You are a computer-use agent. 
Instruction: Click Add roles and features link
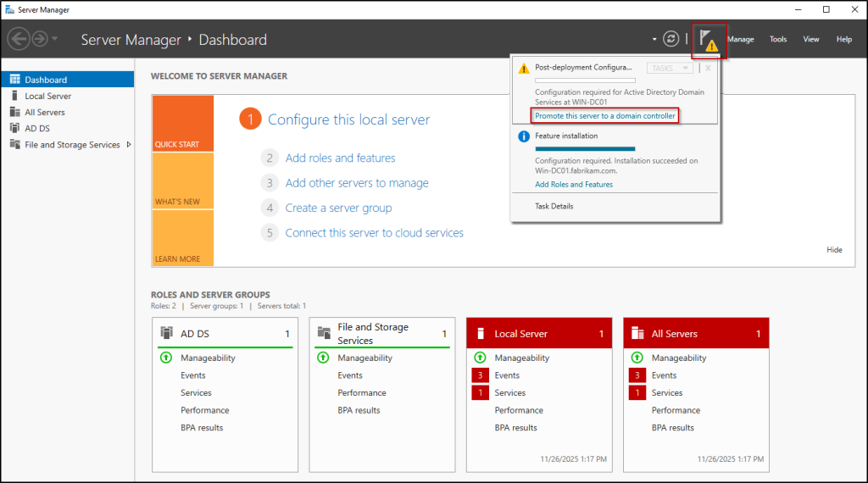tap(340, 158)
